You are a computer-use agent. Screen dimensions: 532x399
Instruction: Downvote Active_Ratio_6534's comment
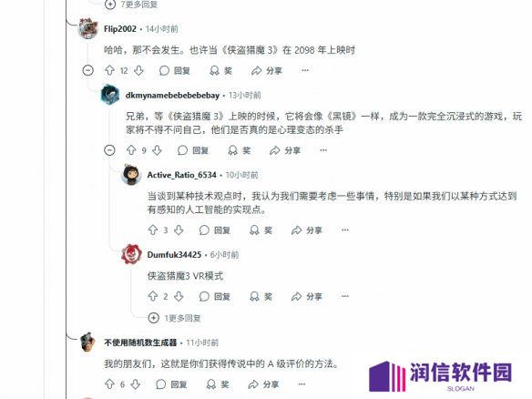[x=179, y=230]
